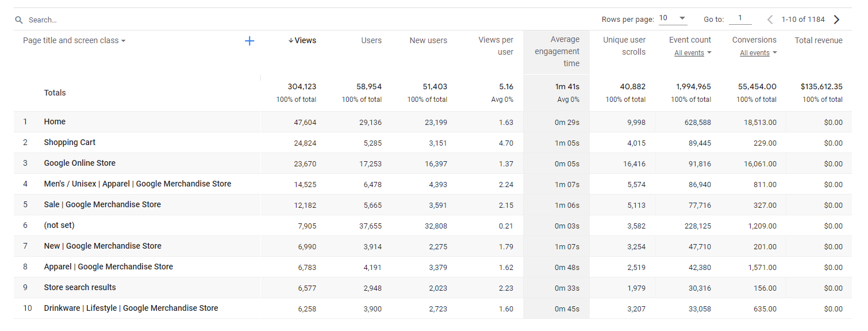The image size is (868, 331).
Task: Select the Store search results row
Action: tap(80, 288)
